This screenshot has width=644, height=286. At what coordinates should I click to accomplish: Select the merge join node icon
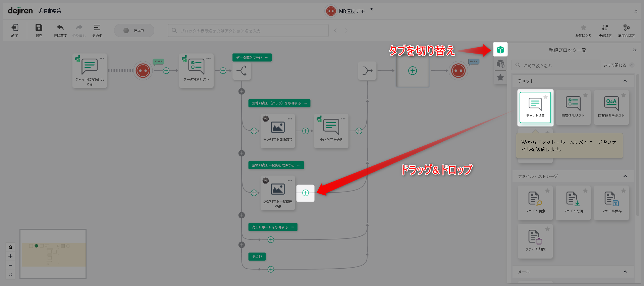pos(367,71)
